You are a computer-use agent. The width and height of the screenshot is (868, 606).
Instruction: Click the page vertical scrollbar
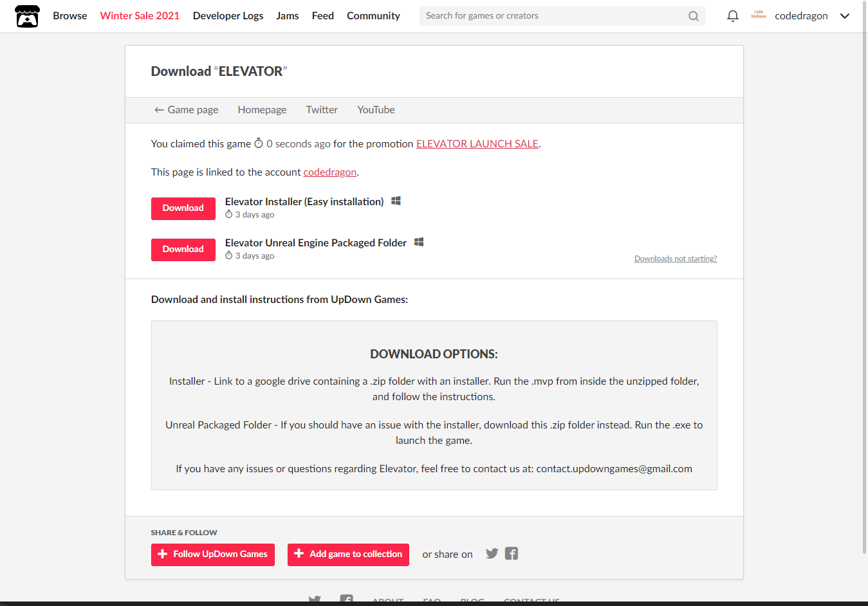pyautogui.click(x=864, y=277)
